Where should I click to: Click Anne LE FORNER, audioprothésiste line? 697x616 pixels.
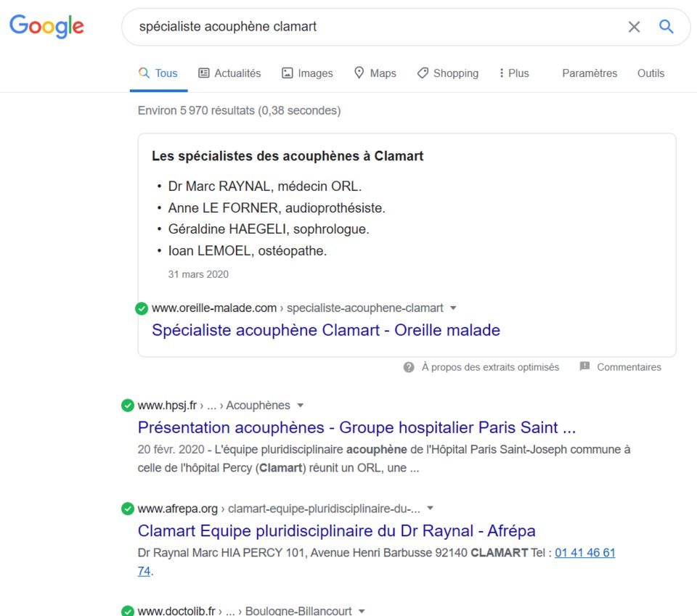(x=277, y=208)
